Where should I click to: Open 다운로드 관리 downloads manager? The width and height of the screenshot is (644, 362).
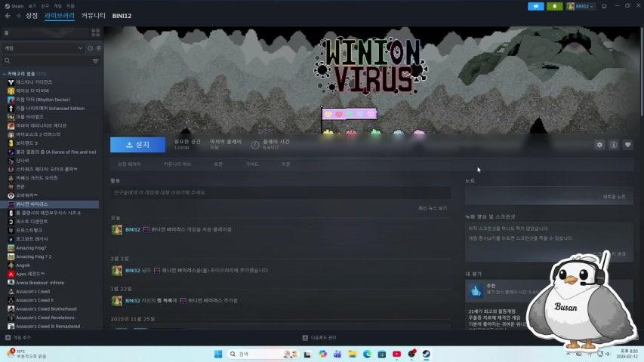(319, 337)
